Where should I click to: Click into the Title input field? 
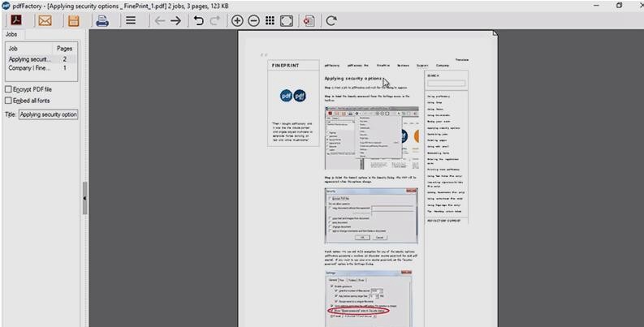pyautogui.click(x=48, y=114)
